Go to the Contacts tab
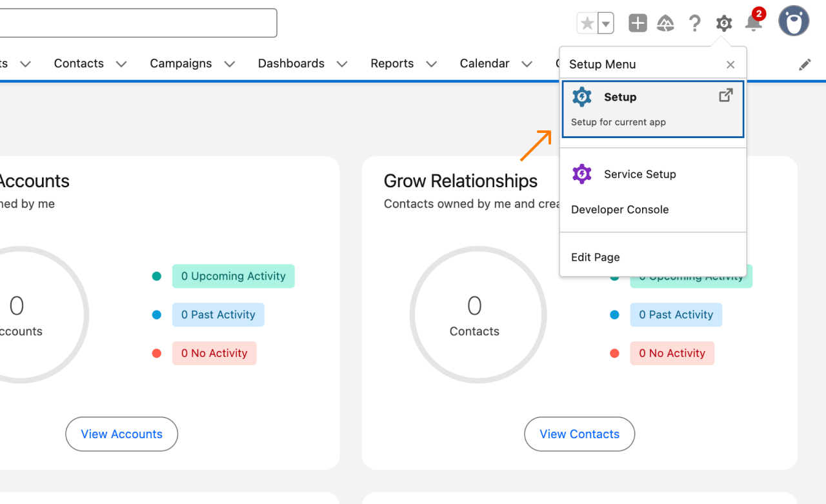826x504 pixels. (x=79, y=63)
